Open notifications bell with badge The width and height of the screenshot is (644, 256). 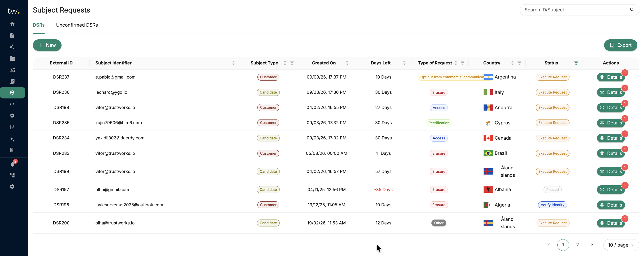coord(13,164)
